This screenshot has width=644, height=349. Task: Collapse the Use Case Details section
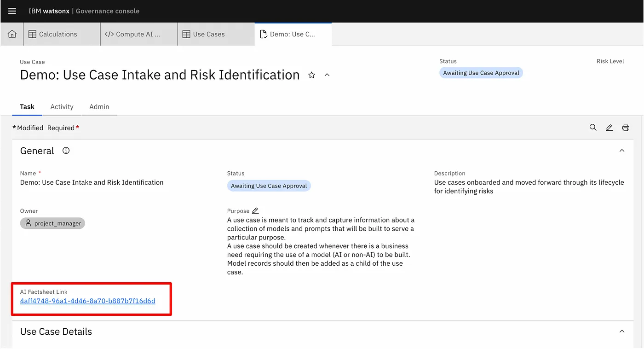622,332
